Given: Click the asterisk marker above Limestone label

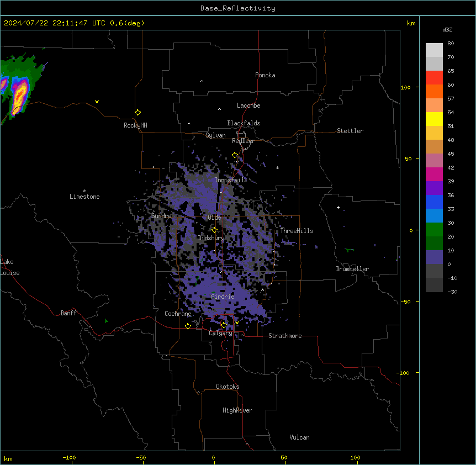Looking at the screenshot, I should (x=84, y=191).
